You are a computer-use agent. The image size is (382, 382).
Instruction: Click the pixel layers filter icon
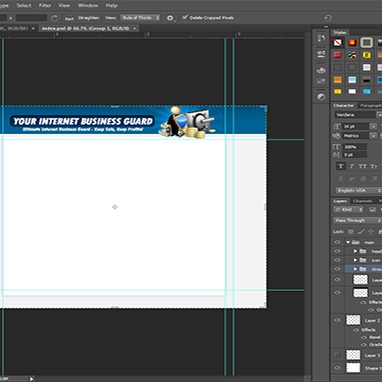(x=372, y=210)
